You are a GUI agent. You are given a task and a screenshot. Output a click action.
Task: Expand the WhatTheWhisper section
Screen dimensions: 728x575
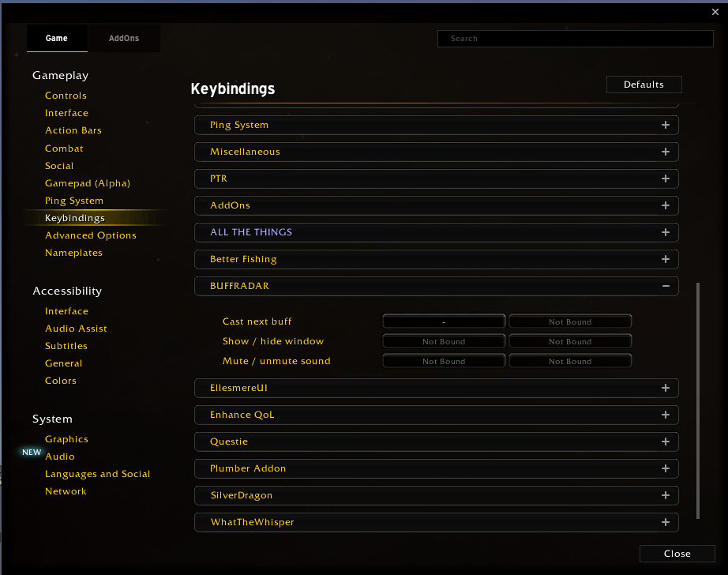tap(437, 523)
